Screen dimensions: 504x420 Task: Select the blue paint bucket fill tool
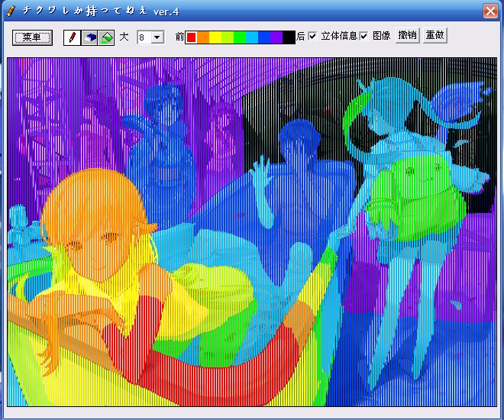coord(89,37)
